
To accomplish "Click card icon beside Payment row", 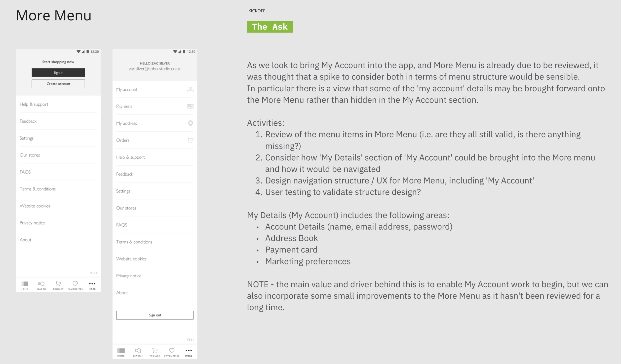I will tap(190, 106).
